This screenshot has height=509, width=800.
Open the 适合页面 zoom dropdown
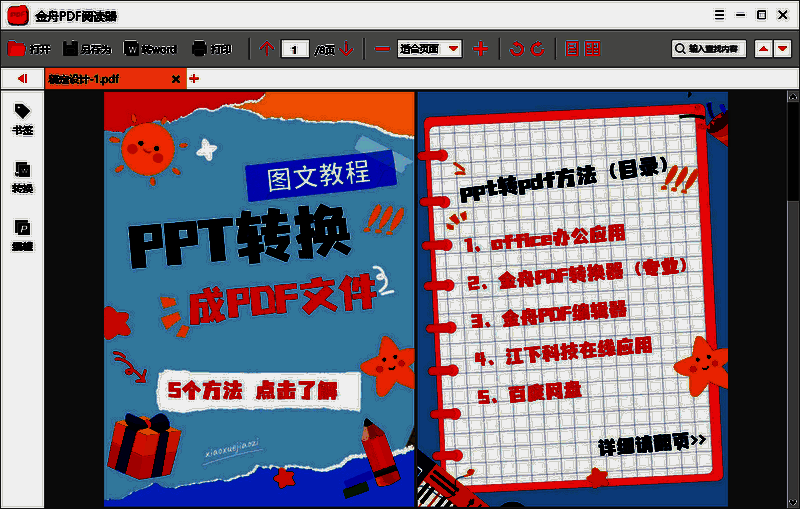point(430,49)
